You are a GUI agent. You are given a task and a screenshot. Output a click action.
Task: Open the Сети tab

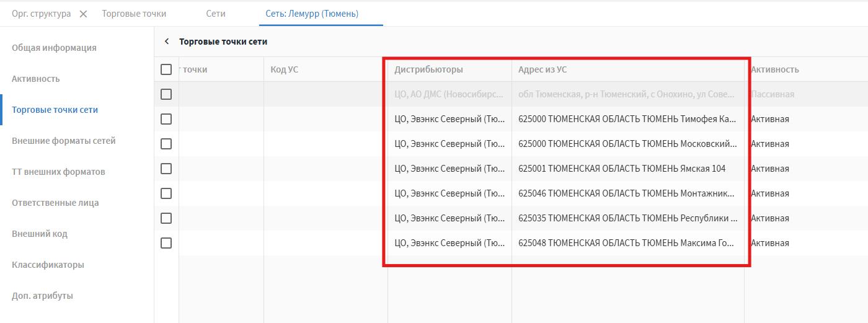click(216, 14)
